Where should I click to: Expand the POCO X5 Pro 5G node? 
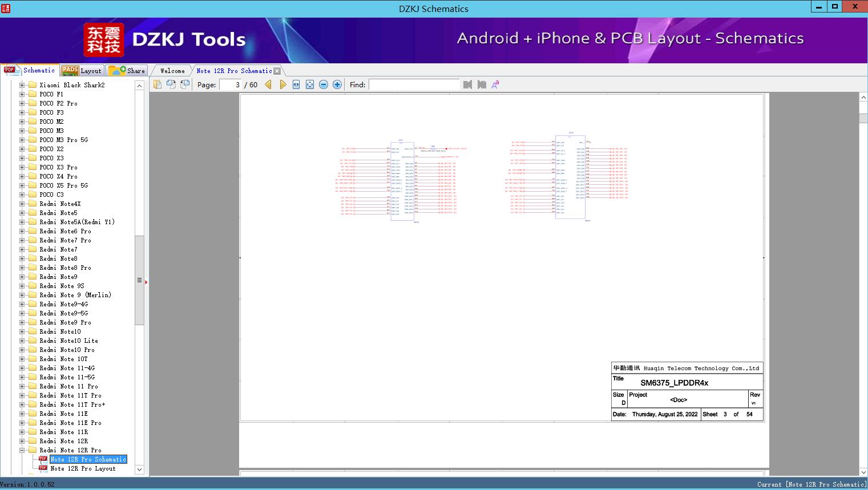(22, 185)
